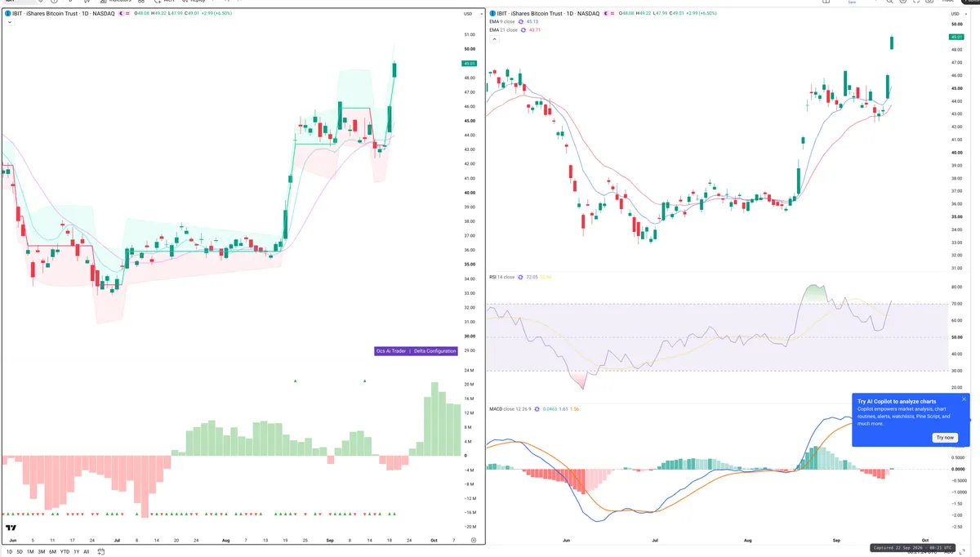Viewport: 980px width, 557px height.
Task: Click the -20 M label on volume delta axis
Action: point(469,528)
